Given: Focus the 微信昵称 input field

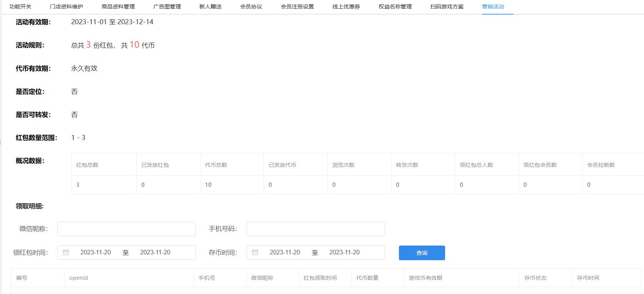Looking at the screenshot, I should 127,229.
